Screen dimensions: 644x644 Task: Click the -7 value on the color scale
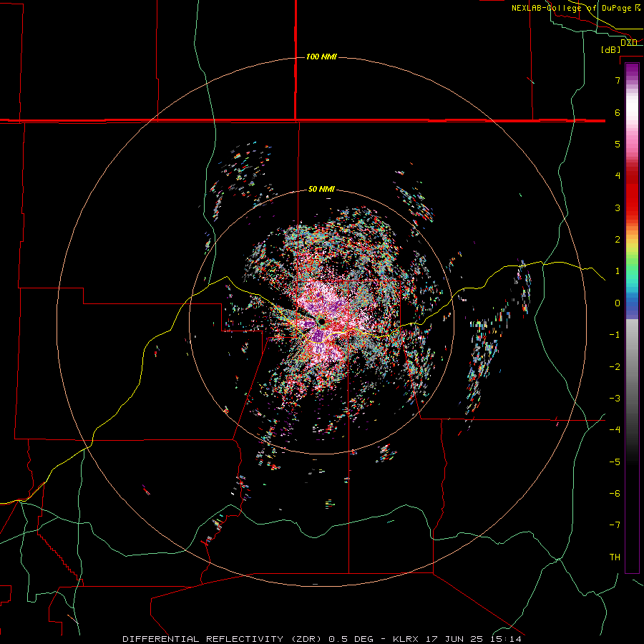[x=615, y=525]
